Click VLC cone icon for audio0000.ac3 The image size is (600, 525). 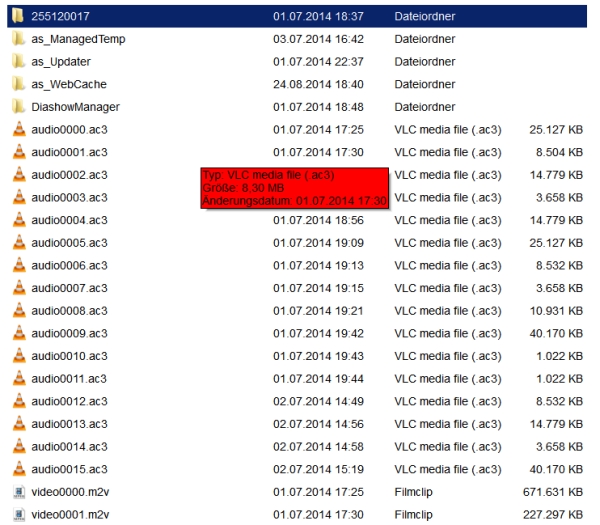point(17,130)
